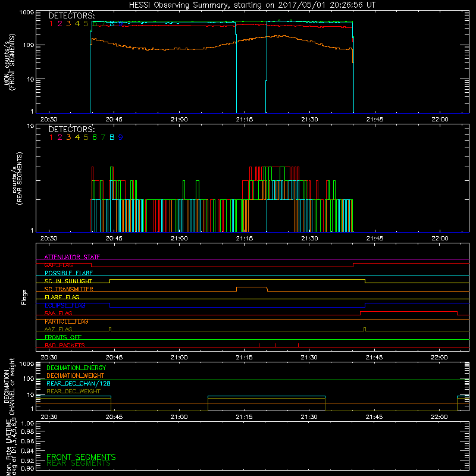Click the HESSI Observing Summary title text
476x476 pixels.
[x=252, y=5]
